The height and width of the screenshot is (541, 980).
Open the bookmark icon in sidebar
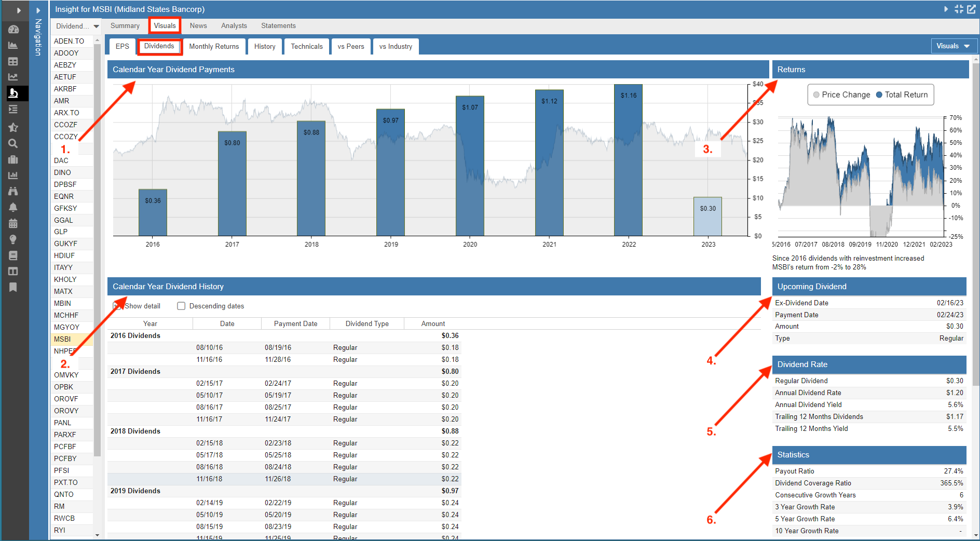[13, 287]
